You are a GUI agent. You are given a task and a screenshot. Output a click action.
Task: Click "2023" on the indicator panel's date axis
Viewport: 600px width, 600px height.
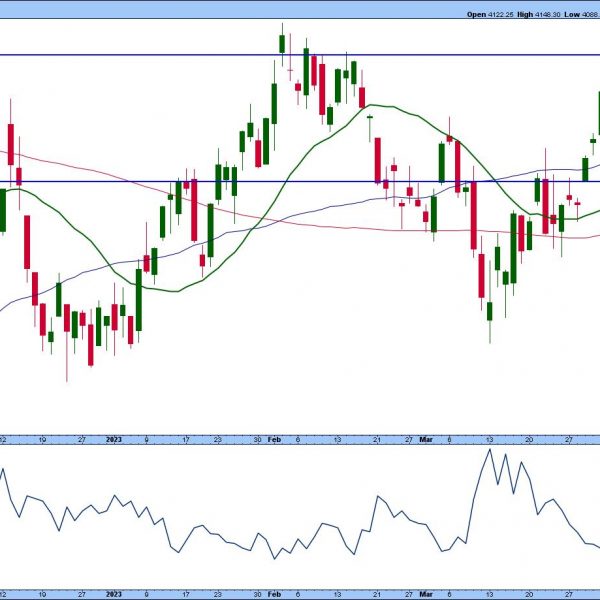[x=114, y=594]
